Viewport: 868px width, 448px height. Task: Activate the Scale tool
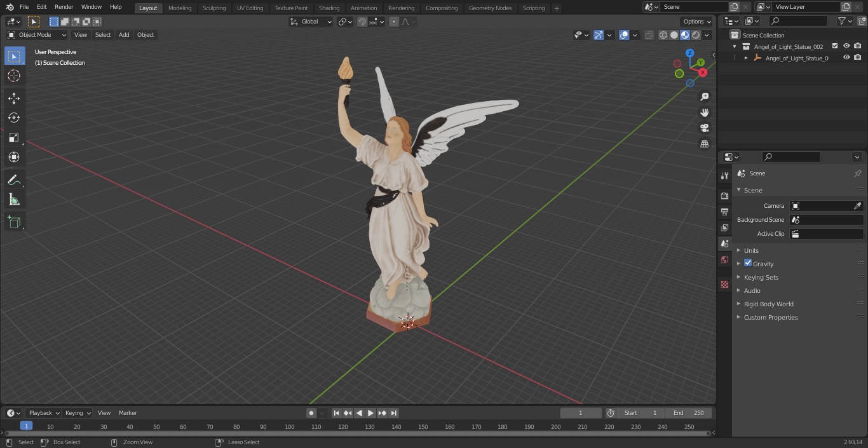14,137
